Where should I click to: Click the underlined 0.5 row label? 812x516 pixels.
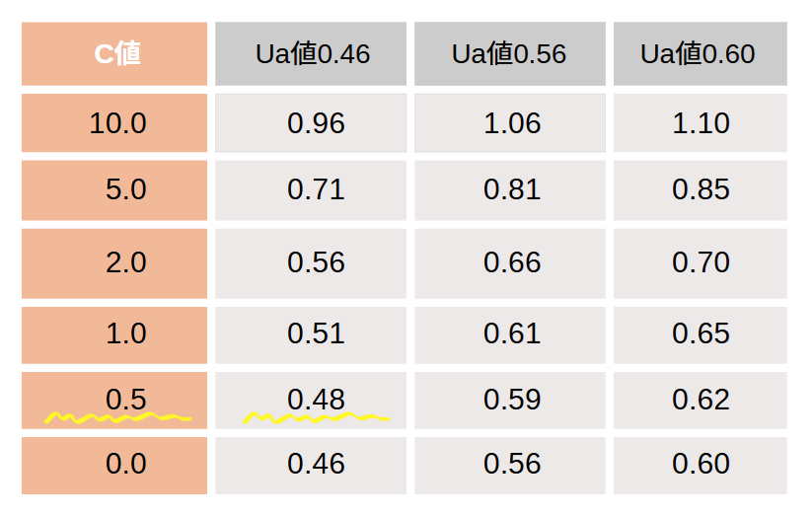tap(116, 400)
